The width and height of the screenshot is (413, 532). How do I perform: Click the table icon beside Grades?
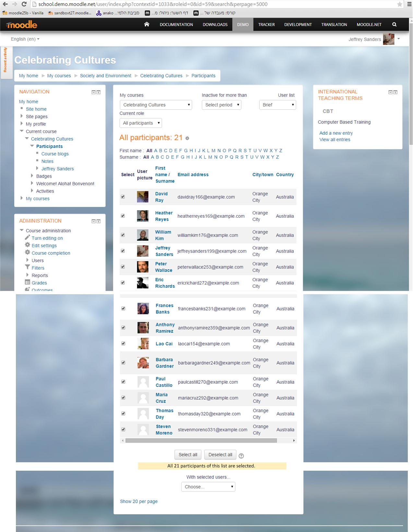point(28,282)
